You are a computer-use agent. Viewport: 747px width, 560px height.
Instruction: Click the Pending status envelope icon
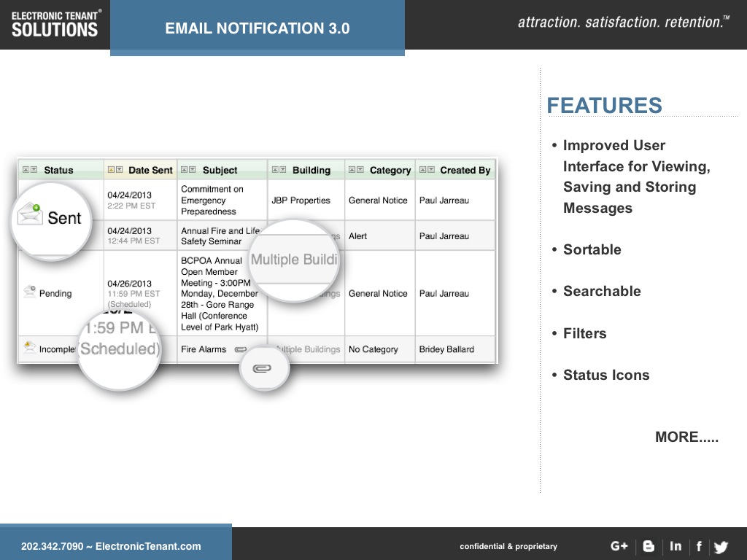(x=29, y=292)
